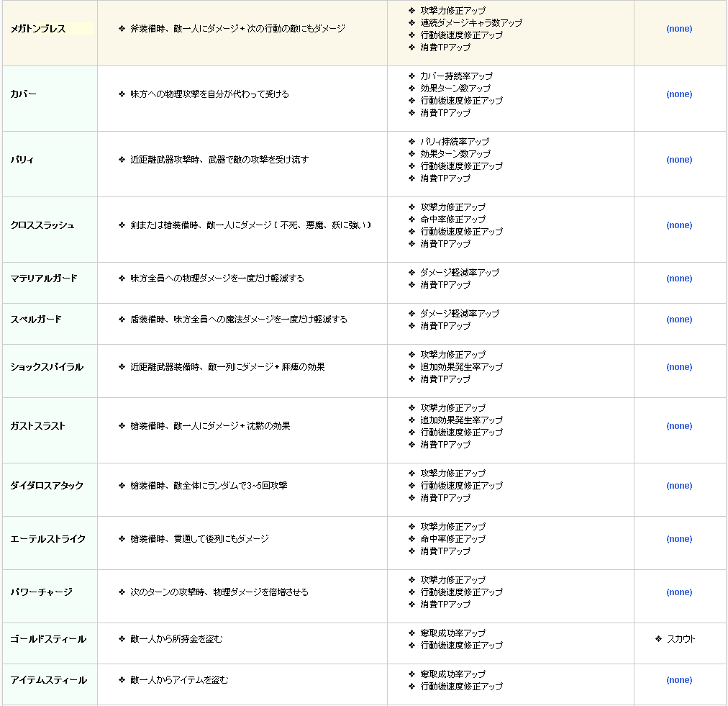Screen dimensions: 728x706
Task: Open (none) link in ショックスパイラル row
Action: pyautogui.click(x=679, y=367)
